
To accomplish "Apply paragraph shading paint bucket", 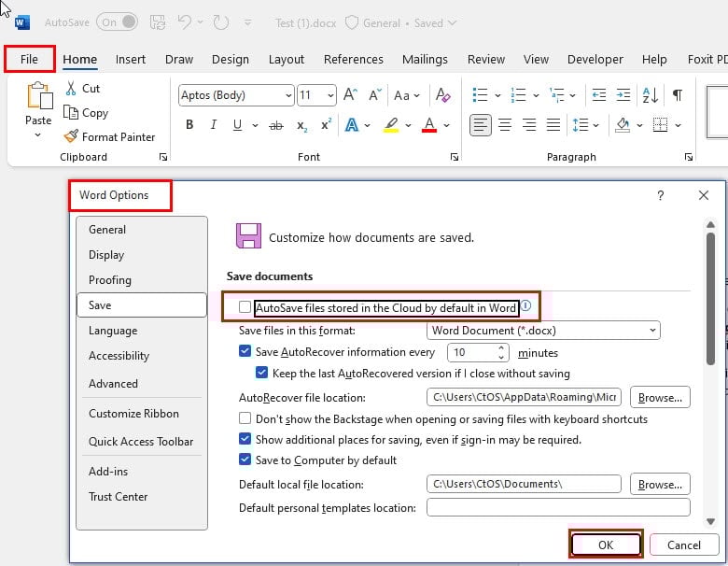I will click(623, 124).
